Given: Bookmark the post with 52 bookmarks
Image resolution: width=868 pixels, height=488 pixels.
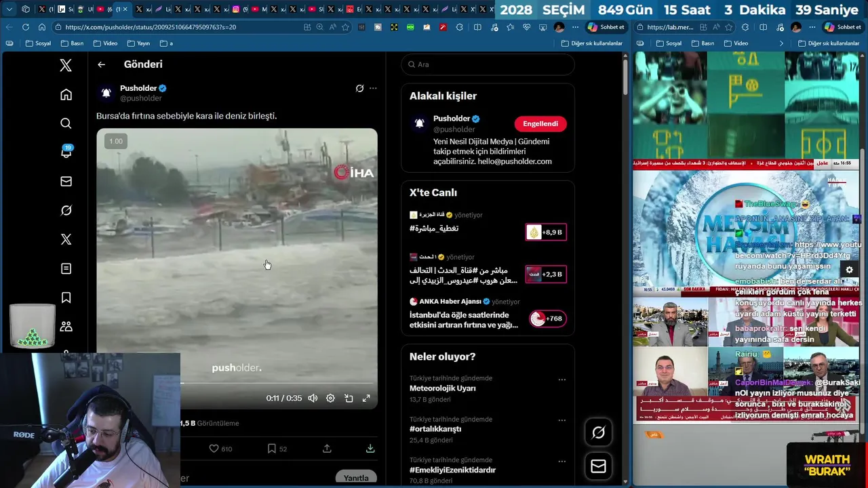Looking at the screenshot, I should click(x=277, y=449).
